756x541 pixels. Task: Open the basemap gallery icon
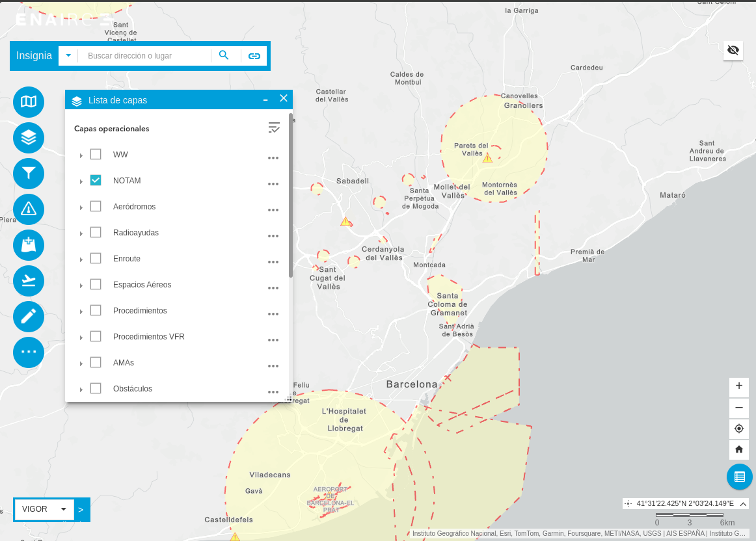coord(29,102)
